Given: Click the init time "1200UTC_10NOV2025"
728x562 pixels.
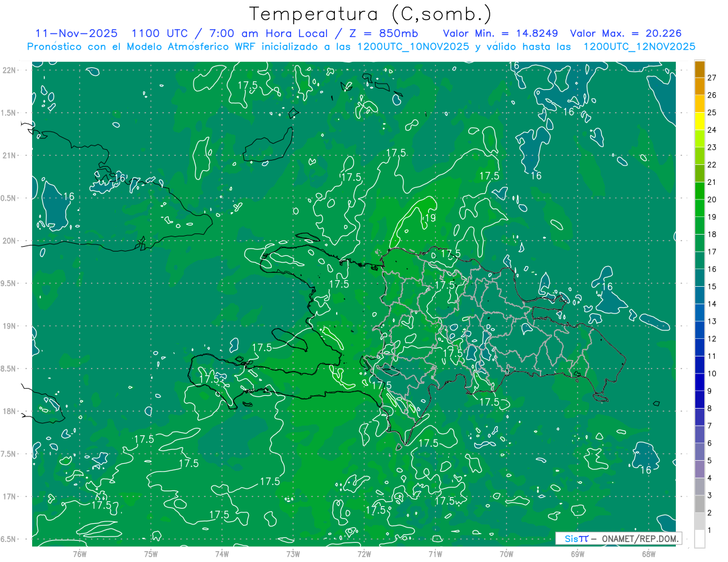Looking at the screenshot, I should [413, 47].
